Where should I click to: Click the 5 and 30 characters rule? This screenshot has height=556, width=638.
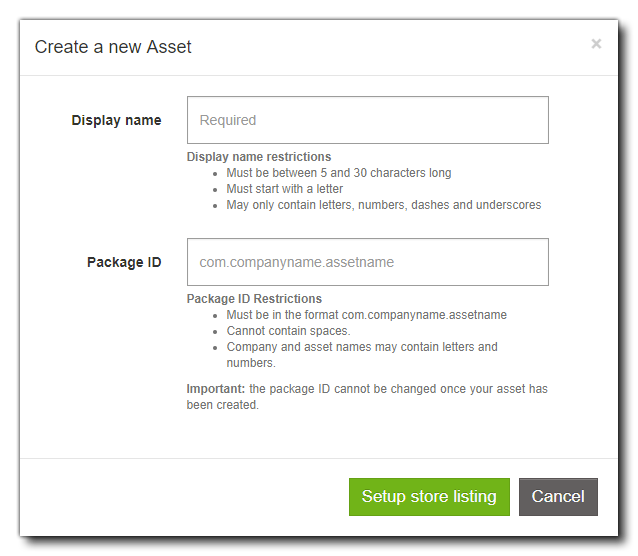pos(338,173)
